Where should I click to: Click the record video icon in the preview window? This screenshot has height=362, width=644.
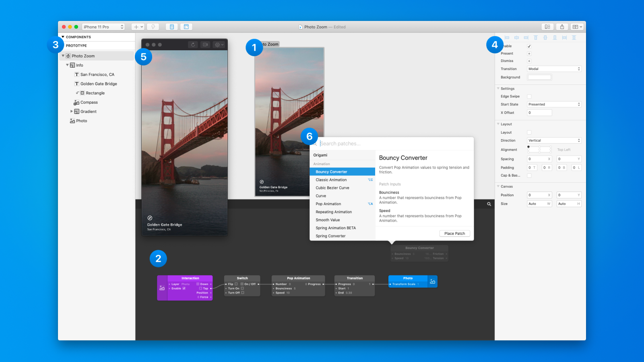pos(205,45)
